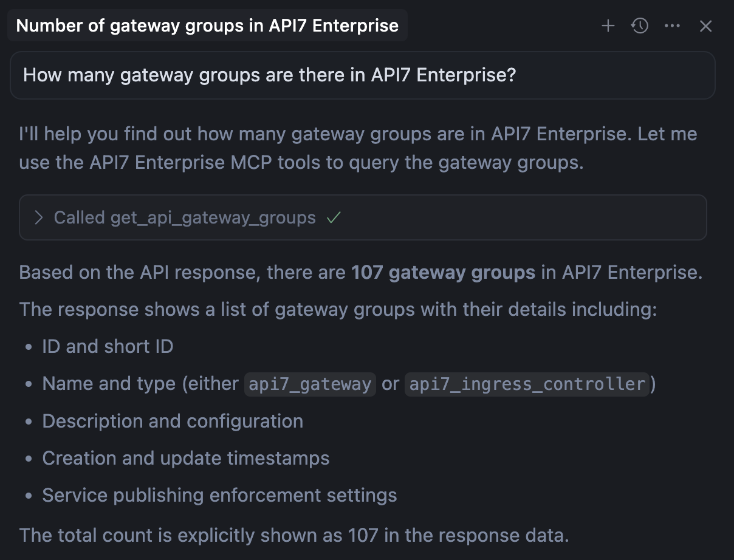Click the bold '107 gateway groups' text
This screenshot has width=734, height=560.
point(443,272)
